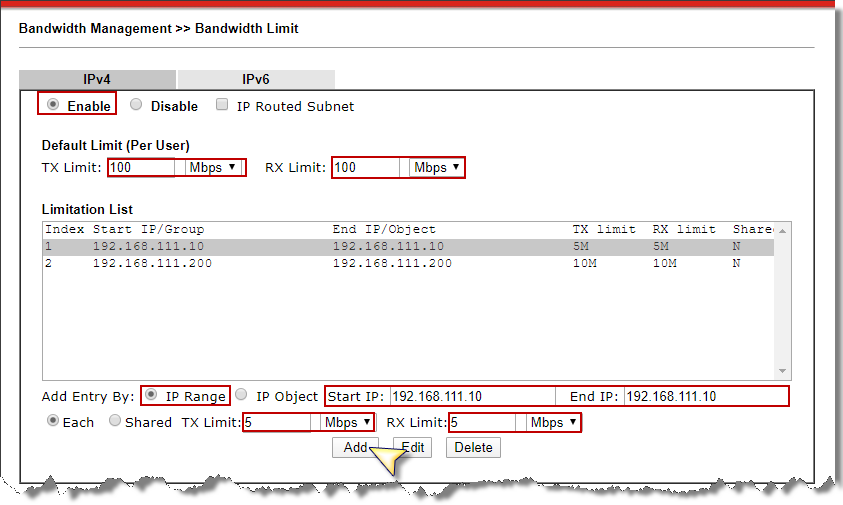The height and width of the screenshot is (505, 843).
Task: Select the Enable radio button
Action: (53, 104)
